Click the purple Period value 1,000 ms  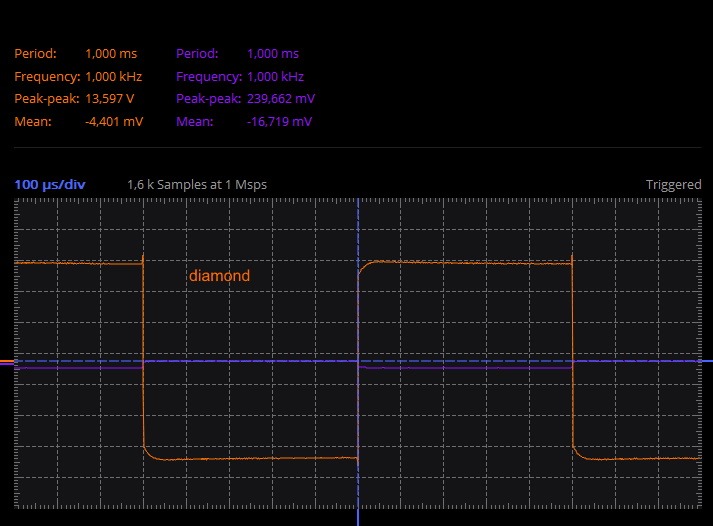point(273,54)
